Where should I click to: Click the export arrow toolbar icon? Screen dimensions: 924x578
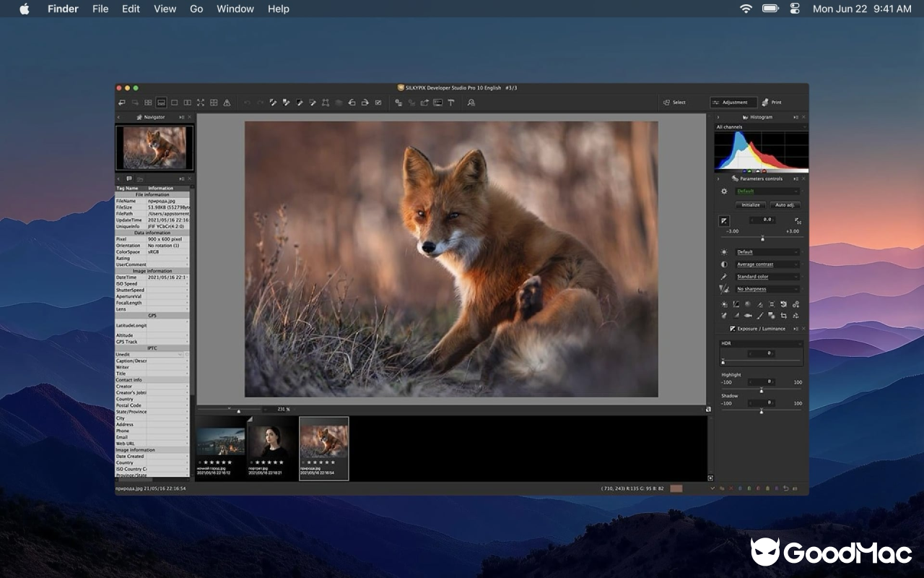coord(424,103)
